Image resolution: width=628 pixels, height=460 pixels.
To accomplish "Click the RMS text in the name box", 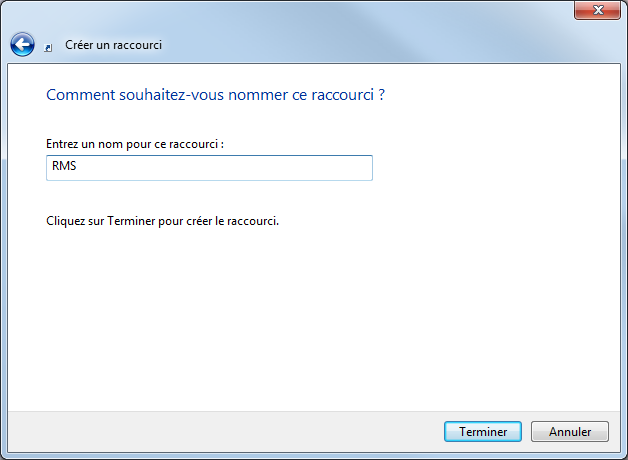I will pos(64,168).
